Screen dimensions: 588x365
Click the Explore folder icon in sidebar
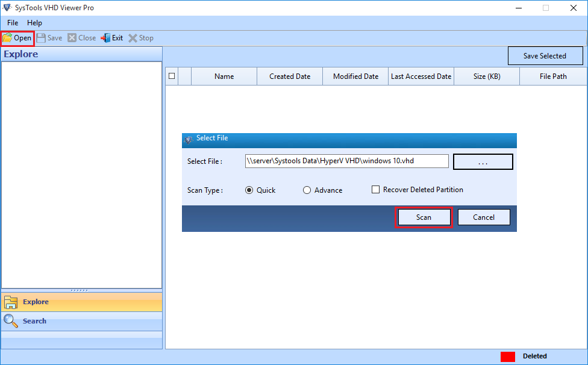10,302
